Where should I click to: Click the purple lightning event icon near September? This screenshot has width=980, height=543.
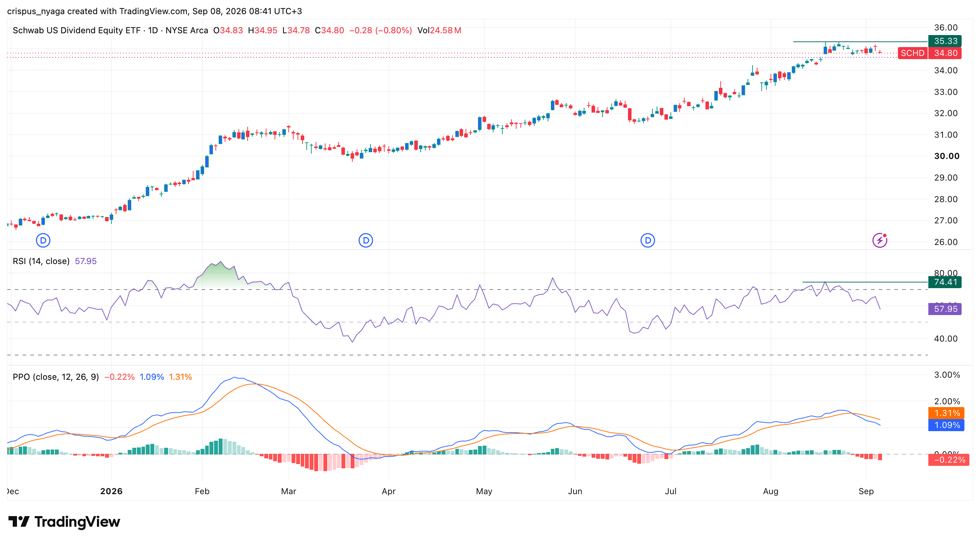point(880,240)
